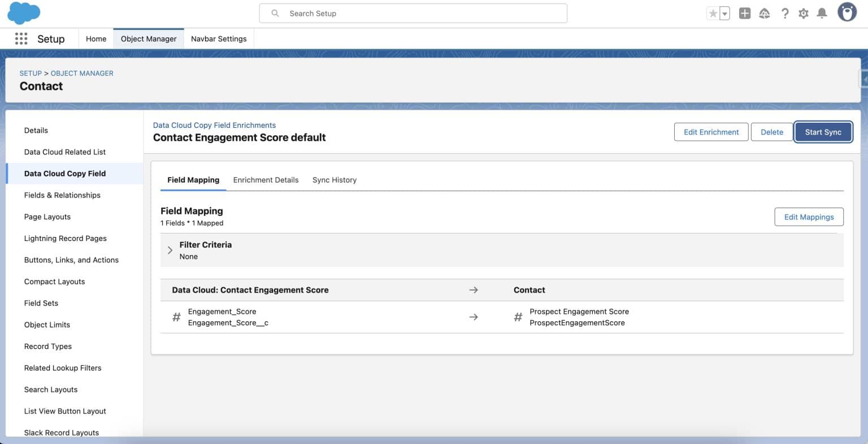Switch to the Object Manager tab

tap(149, 38)
